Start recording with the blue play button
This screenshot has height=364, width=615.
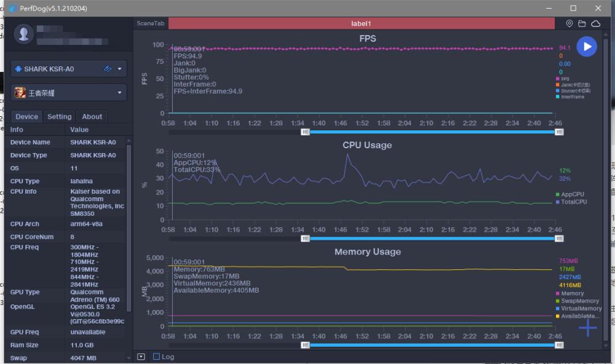pos(587,47)
